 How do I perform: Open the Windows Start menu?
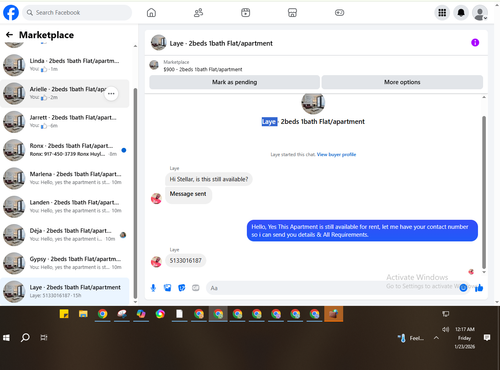(6, 338)
